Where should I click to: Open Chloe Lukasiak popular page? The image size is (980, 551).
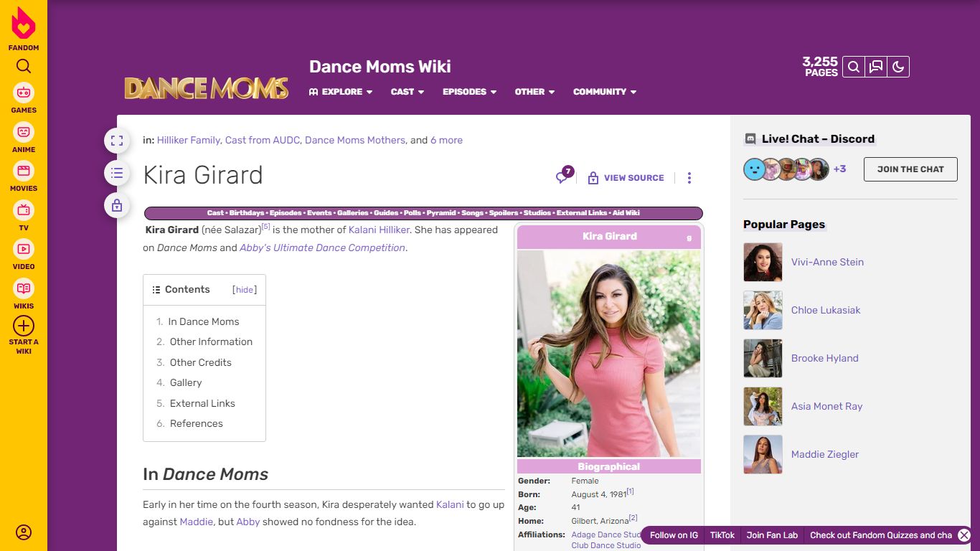click(x=826, y=311)
